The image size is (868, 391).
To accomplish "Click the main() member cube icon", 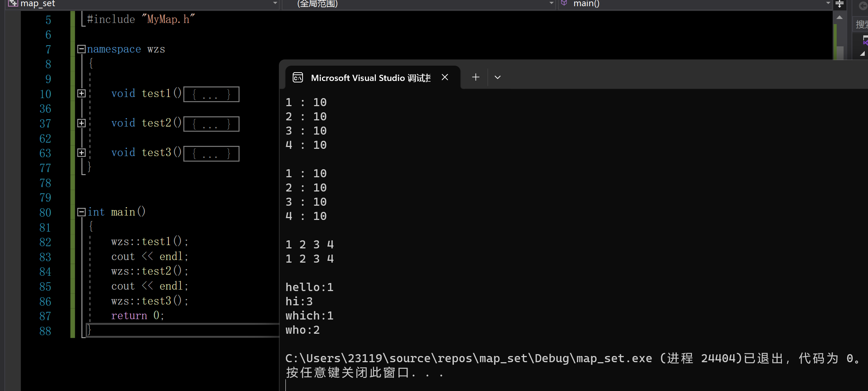I will 564,3.
